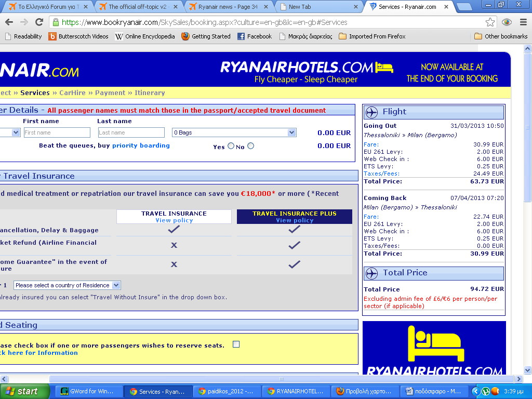Click the scroll right arrow
Image resolution: width=532 pixels, height=399 pixels.
click(x=518, y=379)
